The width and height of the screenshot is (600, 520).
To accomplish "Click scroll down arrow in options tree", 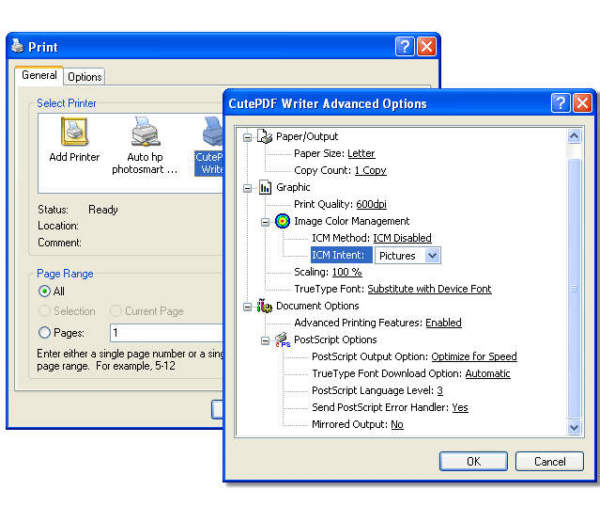I will 574,427.
